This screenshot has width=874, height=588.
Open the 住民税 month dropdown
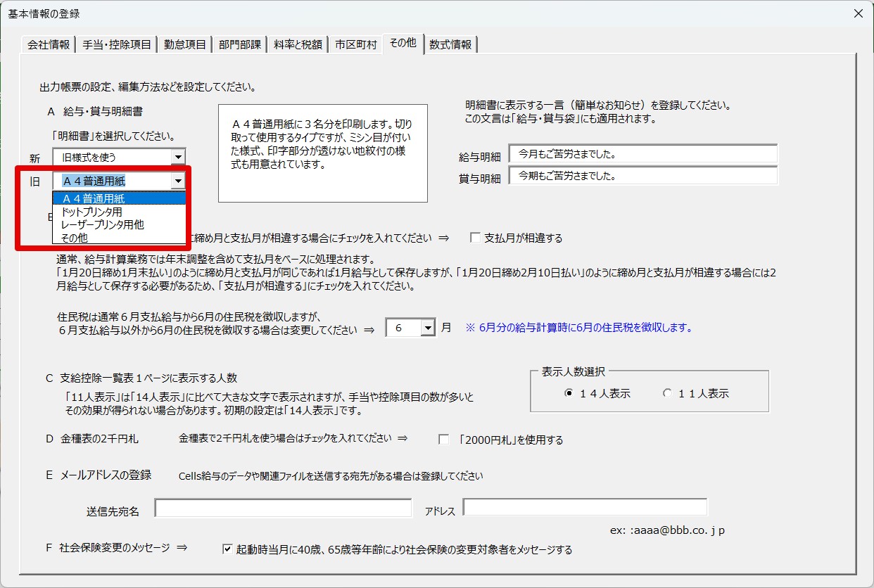pyautogui.click(x=429, y=328)
